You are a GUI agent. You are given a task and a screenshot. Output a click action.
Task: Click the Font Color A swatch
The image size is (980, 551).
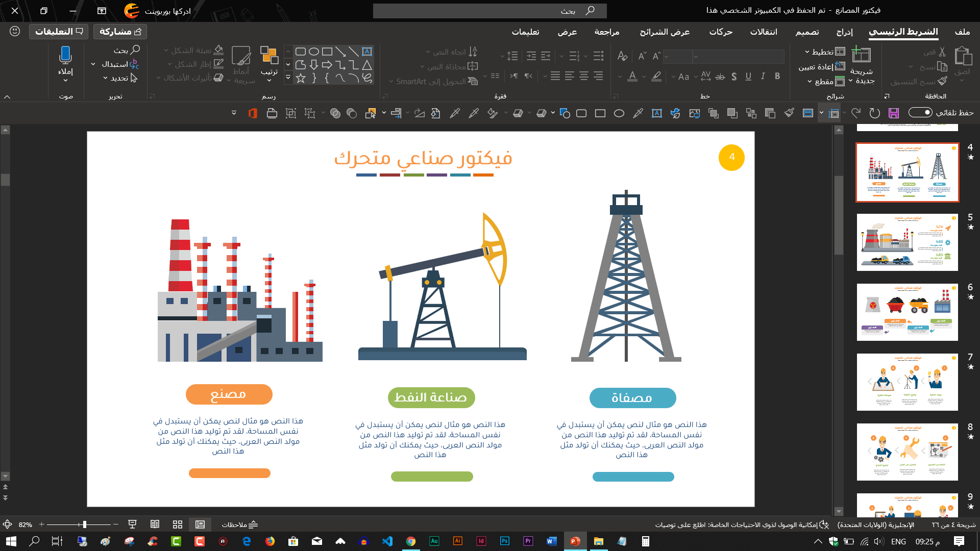pos(632,77)
